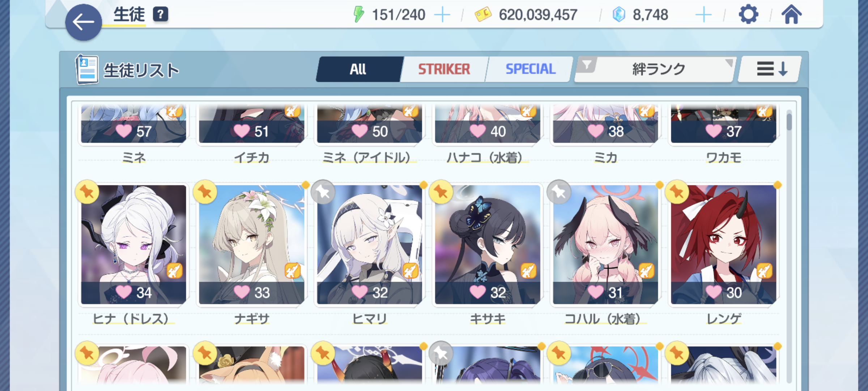Open the filter funnel icon

[x=587, y=65]
